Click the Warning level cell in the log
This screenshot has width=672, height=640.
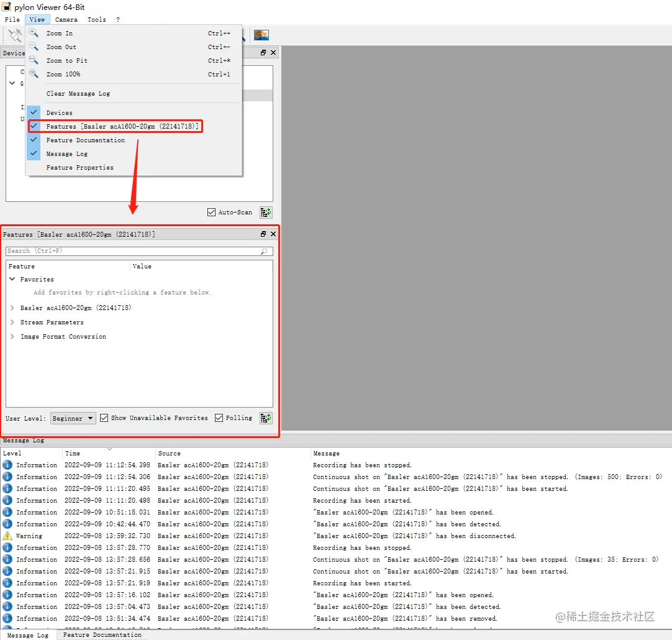[29, 536]
